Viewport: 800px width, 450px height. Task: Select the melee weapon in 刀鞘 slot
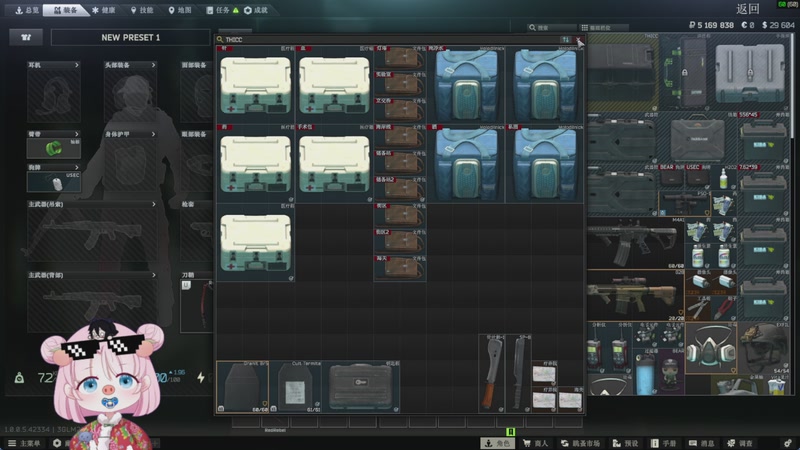click(197, 305)
